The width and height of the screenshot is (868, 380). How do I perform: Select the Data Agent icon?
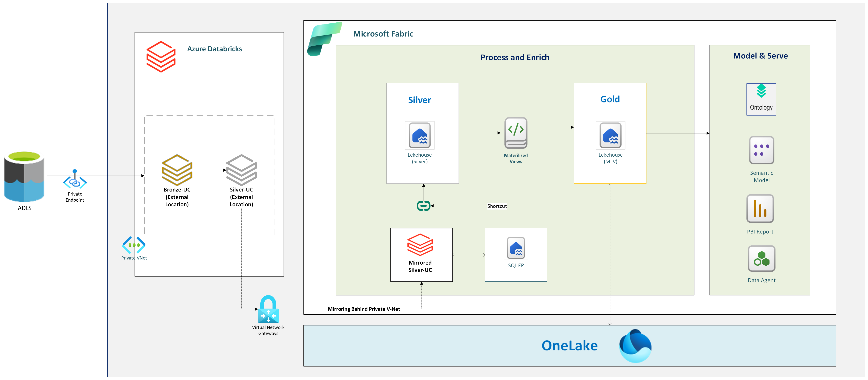761,259
